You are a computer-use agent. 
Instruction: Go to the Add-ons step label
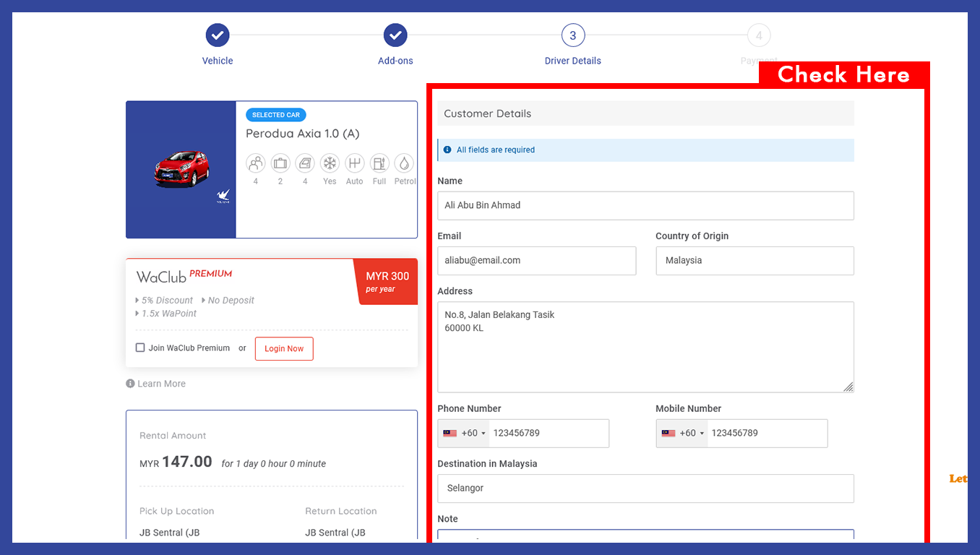(x=395, y=61)
